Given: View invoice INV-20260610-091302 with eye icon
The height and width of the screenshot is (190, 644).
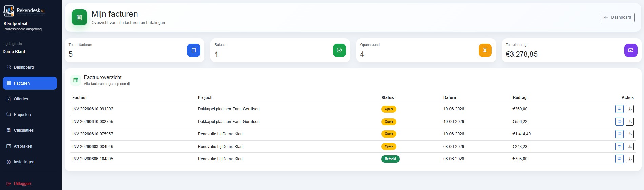Looking at the screenshot, I should (x=619, y=109).
